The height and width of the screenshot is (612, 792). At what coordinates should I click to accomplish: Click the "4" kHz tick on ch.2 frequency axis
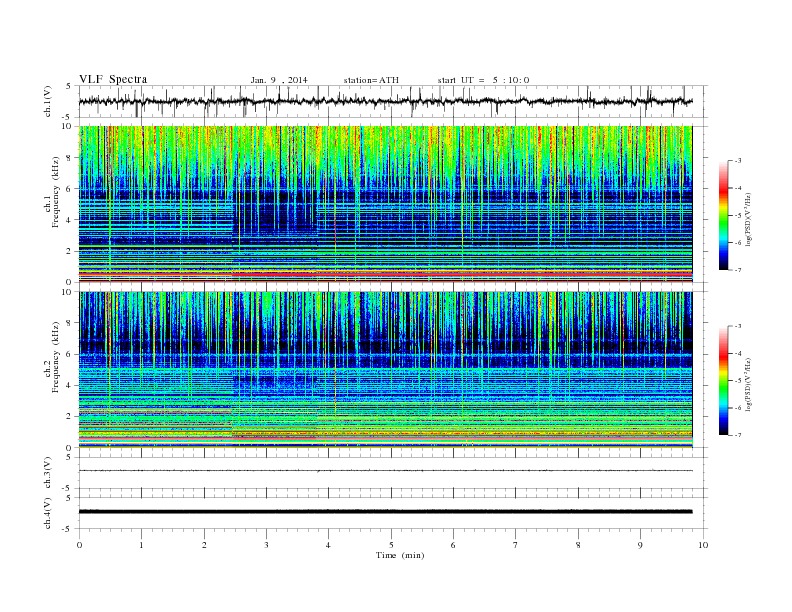pos(69,385)
